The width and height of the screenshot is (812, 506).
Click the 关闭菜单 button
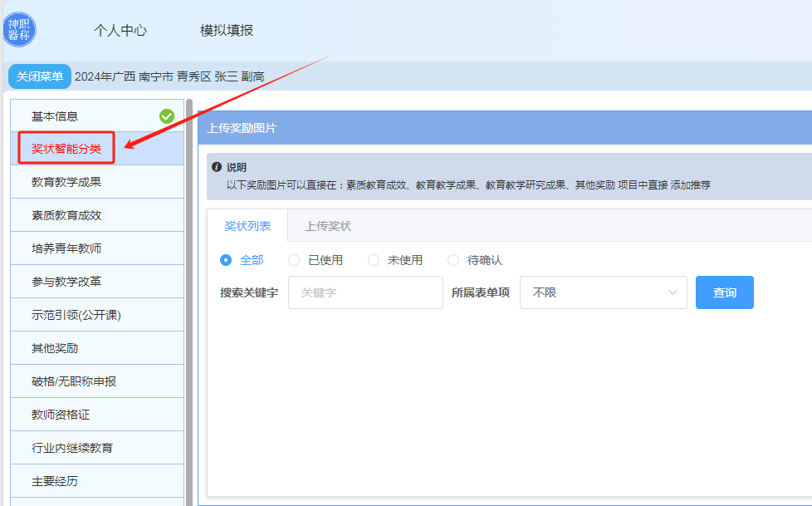click(39, 76)
